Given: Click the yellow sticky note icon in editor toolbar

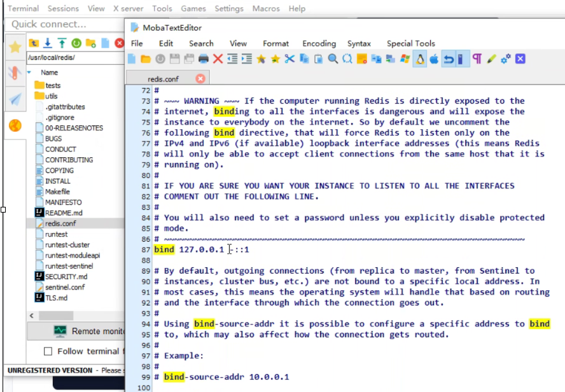Looking at the screenshot, I should click(362, 59).
